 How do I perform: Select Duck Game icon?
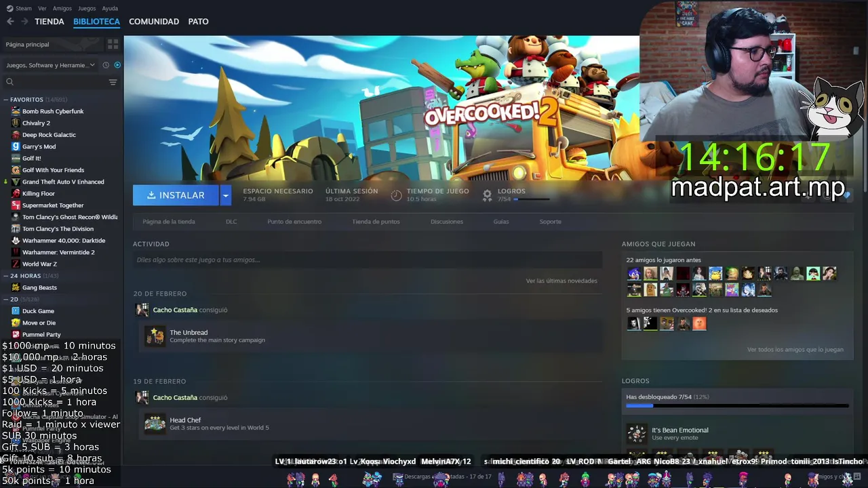(x=16, y=311)
